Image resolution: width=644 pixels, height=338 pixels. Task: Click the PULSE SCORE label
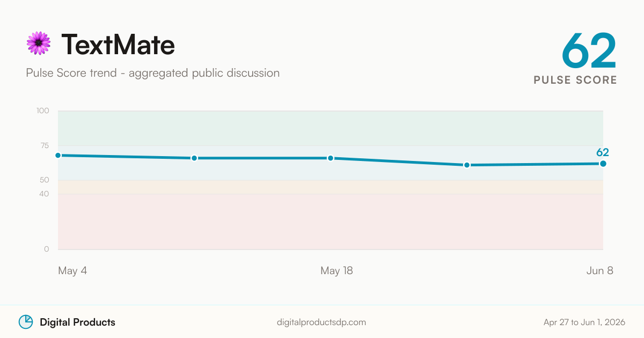click(x=575, y=80)
